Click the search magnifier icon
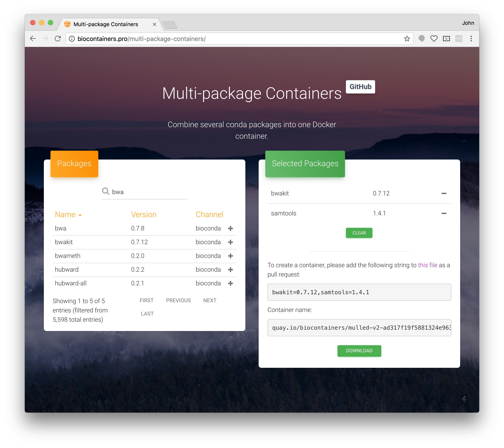The width and height of the screenshot is (504, 448). pos(106,191)
